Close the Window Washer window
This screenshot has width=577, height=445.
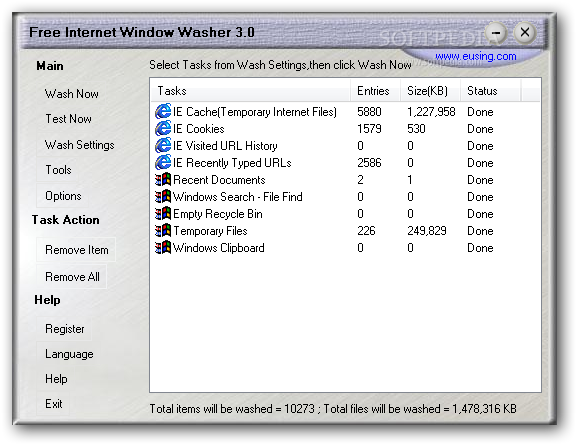point(524,32)
